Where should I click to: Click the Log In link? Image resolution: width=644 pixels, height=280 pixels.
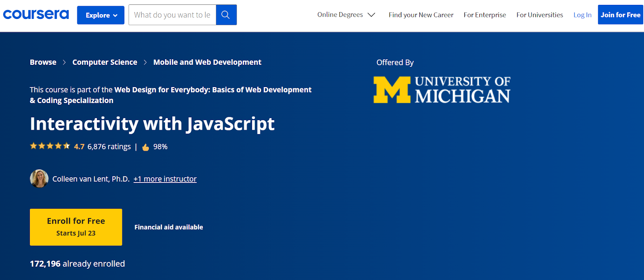(582, 15)
